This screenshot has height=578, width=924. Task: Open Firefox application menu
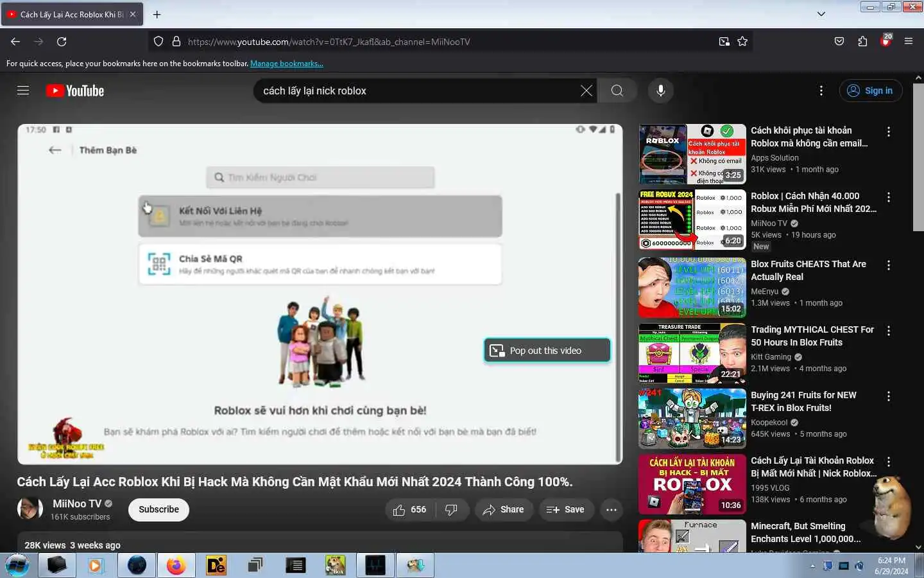[x=909, y=41]
